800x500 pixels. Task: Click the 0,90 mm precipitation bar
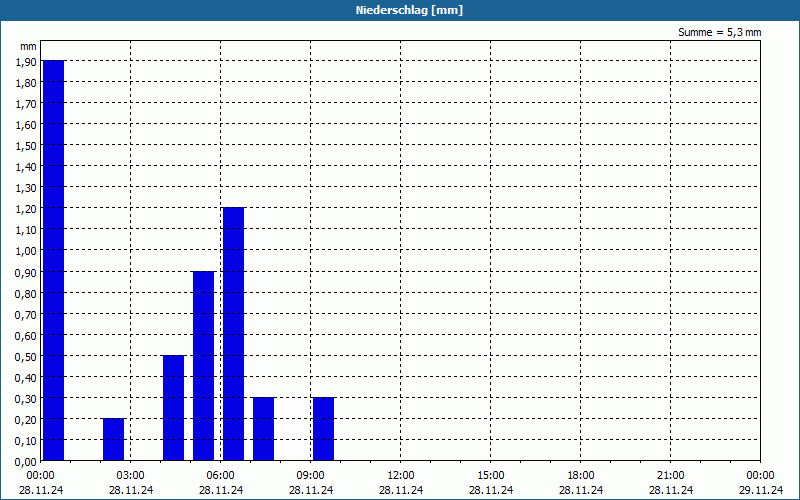204,366
